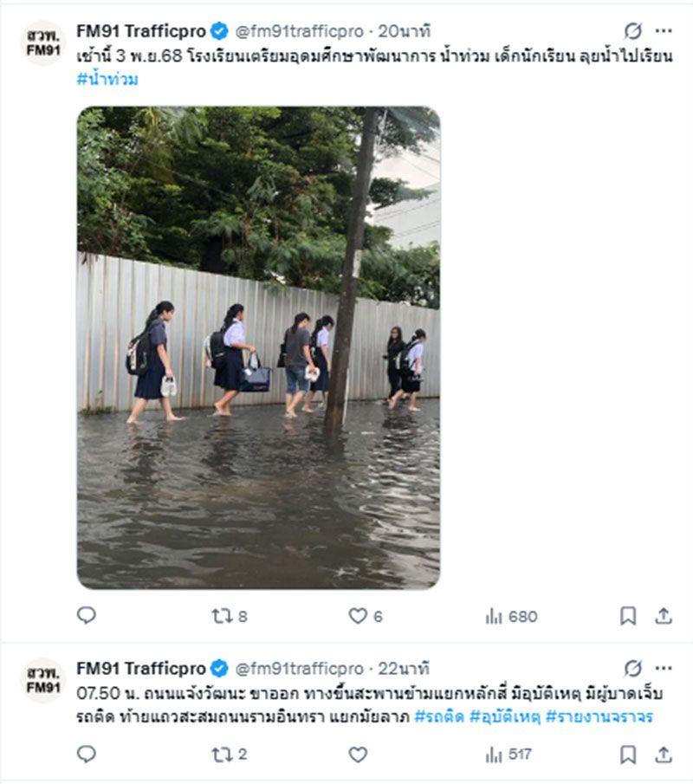Enlarge the students wading flood photo
The height and width of the screenshot is (784, 693).
click(258, 347)
